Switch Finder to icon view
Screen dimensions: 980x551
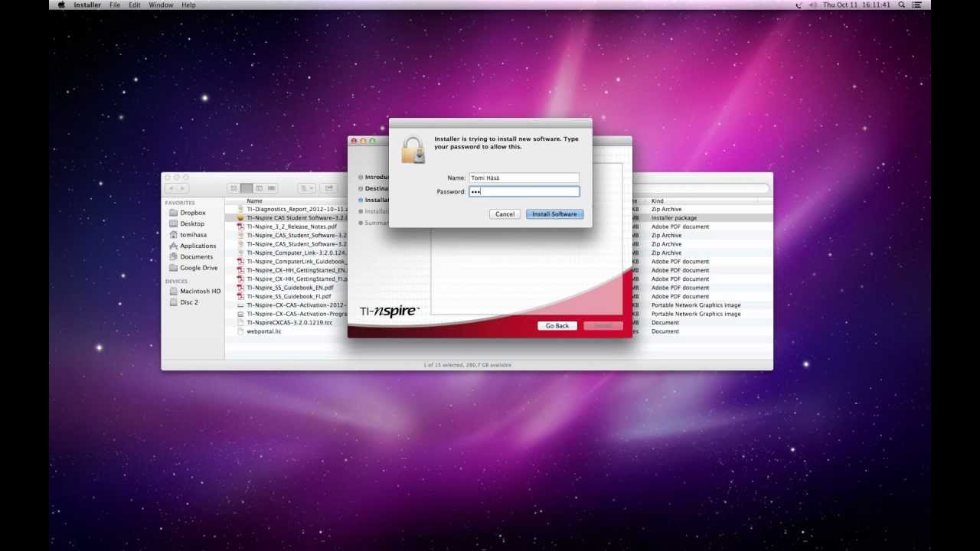234,188
